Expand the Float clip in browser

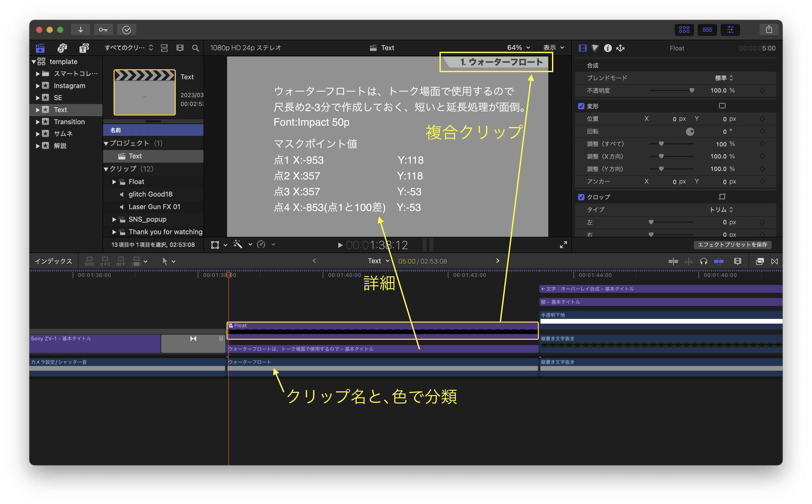[114, 182]
